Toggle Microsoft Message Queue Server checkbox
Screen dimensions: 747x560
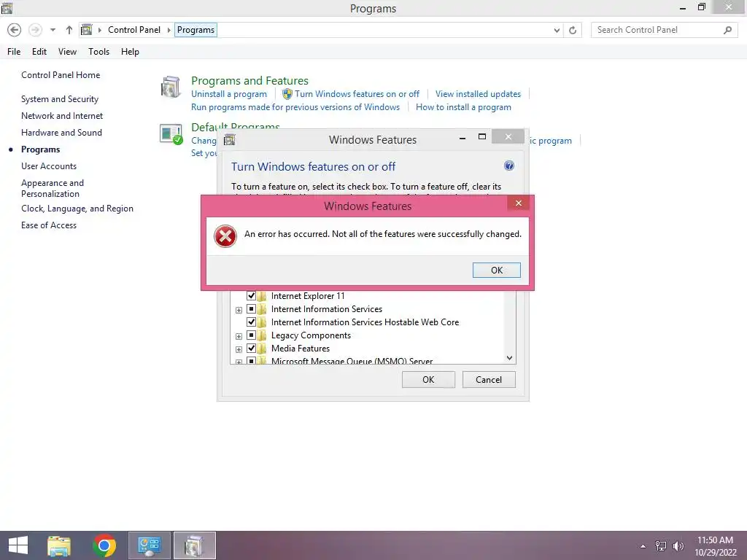(x=251, y=360)
